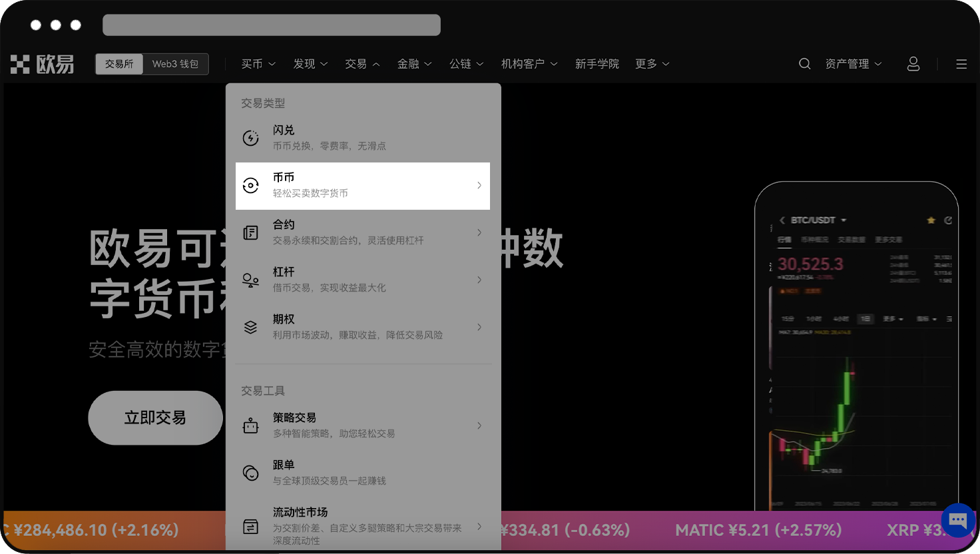Expand the 更多 dropdown
980x554 pixels.
652,64
